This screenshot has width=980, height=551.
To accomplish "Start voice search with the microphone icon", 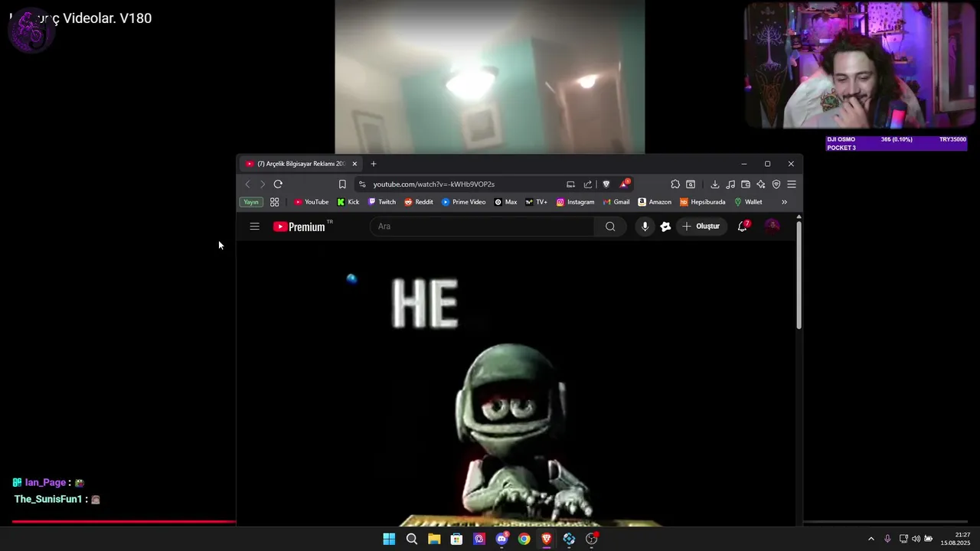I will 645,227.
